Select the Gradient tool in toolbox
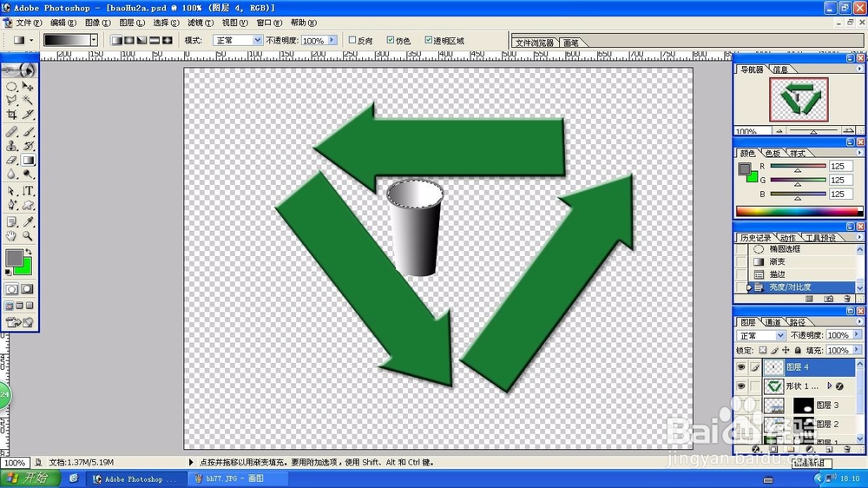 tap(28, 160)
